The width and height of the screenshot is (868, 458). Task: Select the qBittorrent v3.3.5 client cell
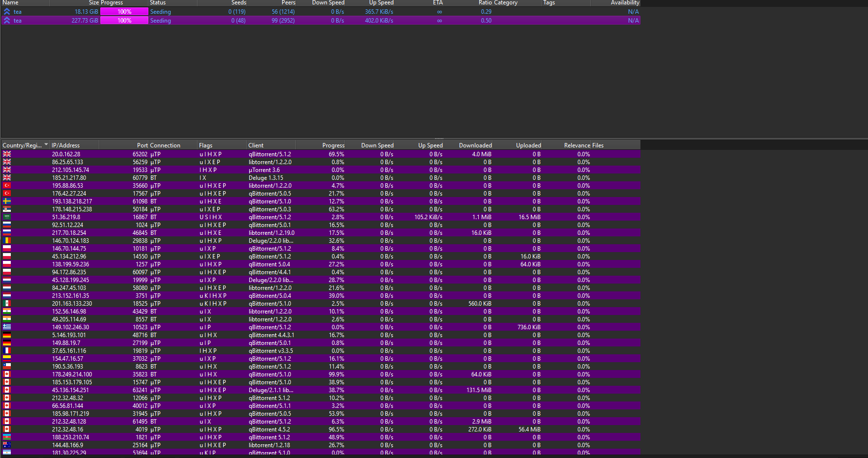[271, 350]
